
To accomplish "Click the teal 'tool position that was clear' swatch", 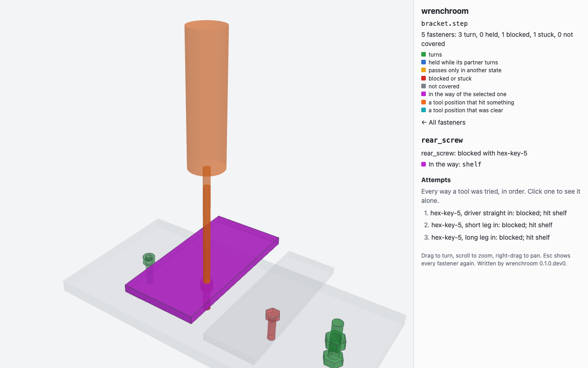I will [x=424, y=110].
